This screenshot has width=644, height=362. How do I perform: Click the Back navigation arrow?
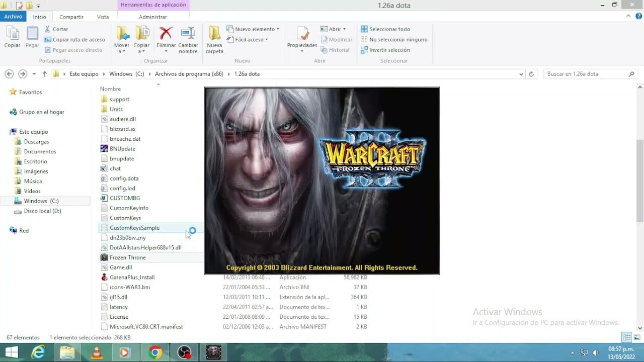[x=9, y=74]
